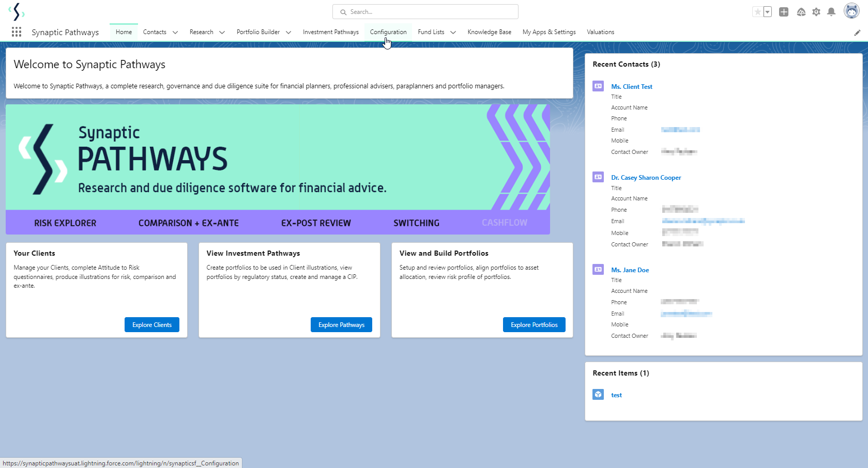Viewport: 868px width, 468px height.
Task: Click the Recent Contacts (3) heading
Action: coord(627,64)
